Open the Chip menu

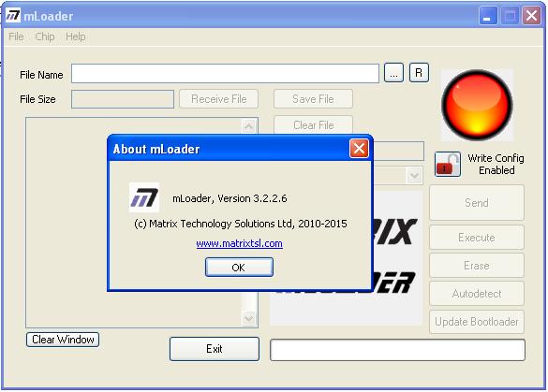pos(45,36)
